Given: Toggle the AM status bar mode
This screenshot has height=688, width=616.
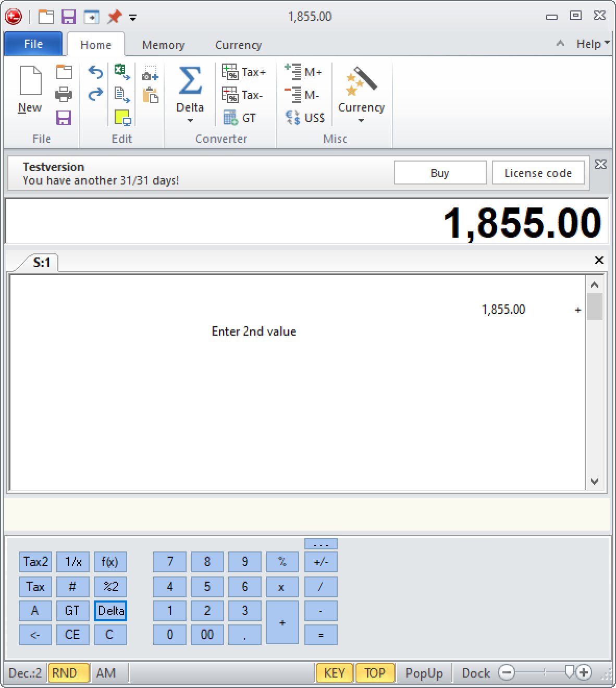Looking at the screenshot, I should 106,673.
